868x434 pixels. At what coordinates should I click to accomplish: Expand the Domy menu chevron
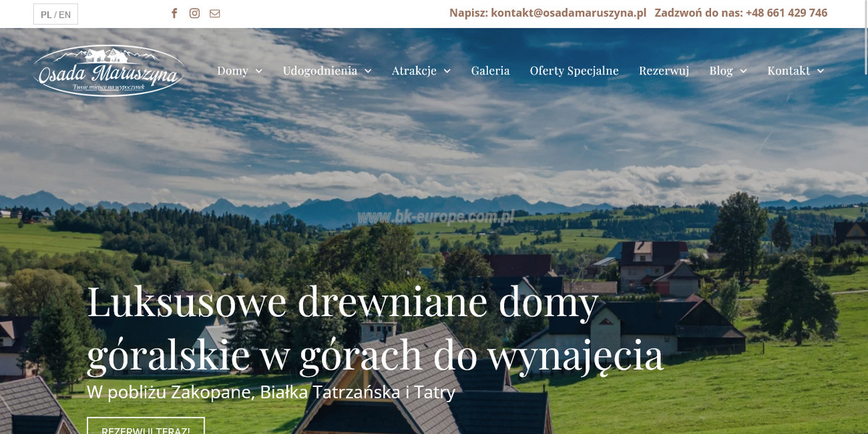click(x=259, y=71)
